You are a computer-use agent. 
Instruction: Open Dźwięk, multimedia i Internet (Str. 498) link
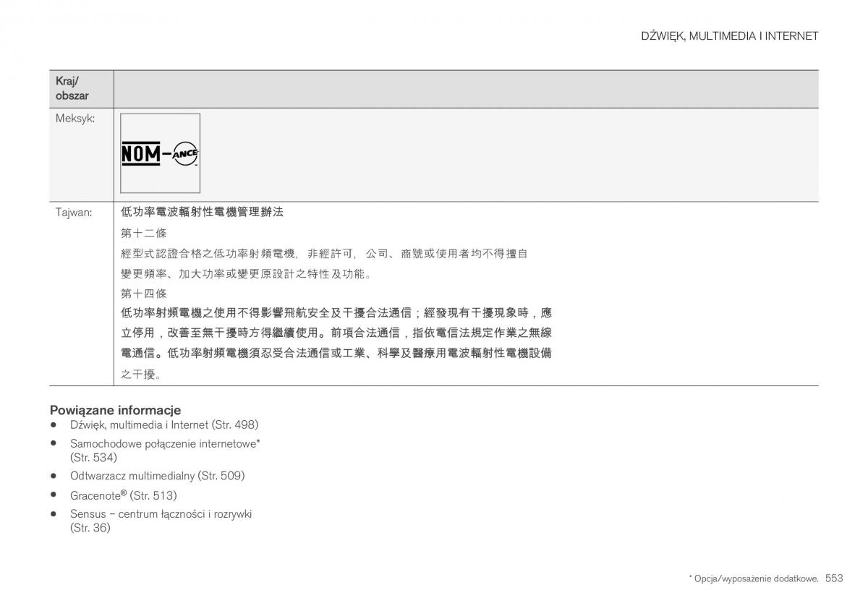pyautogui.click(x=164, y=424)
